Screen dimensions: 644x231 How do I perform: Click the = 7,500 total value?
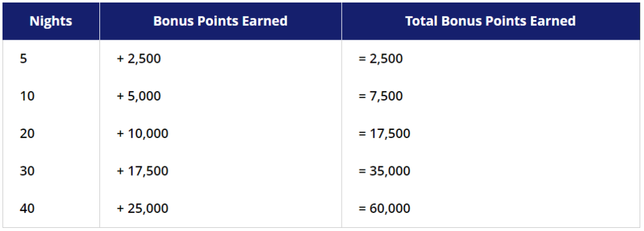[380, 96]
